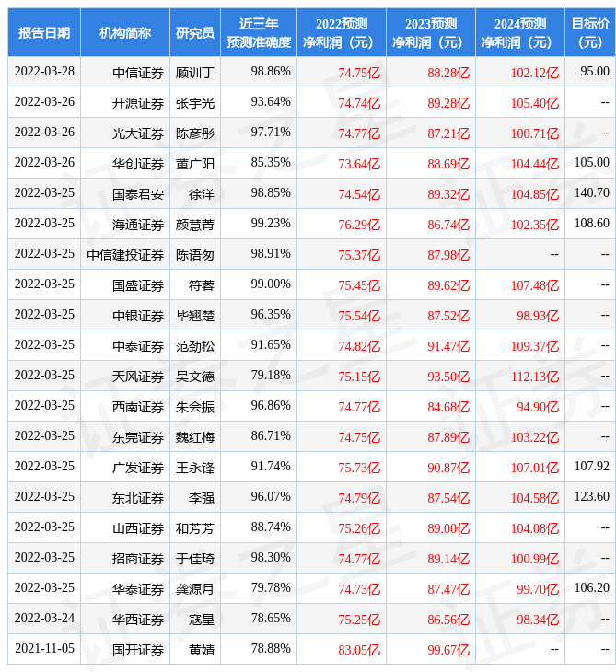Click the 研究员 column header
The width and height of the screenshot is (616, 672).
[x=195, y=32]
